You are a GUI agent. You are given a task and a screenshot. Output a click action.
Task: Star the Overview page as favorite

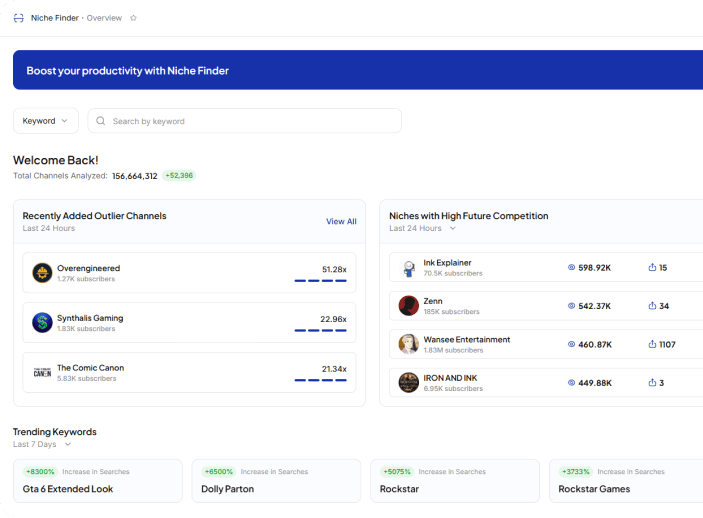(133, 18)
